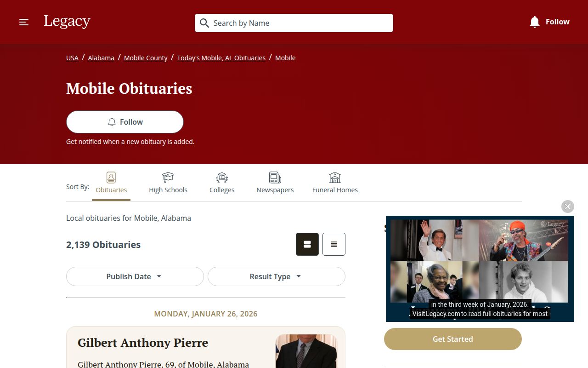Open Today's Mobile, AL Obituaries link

221,58
